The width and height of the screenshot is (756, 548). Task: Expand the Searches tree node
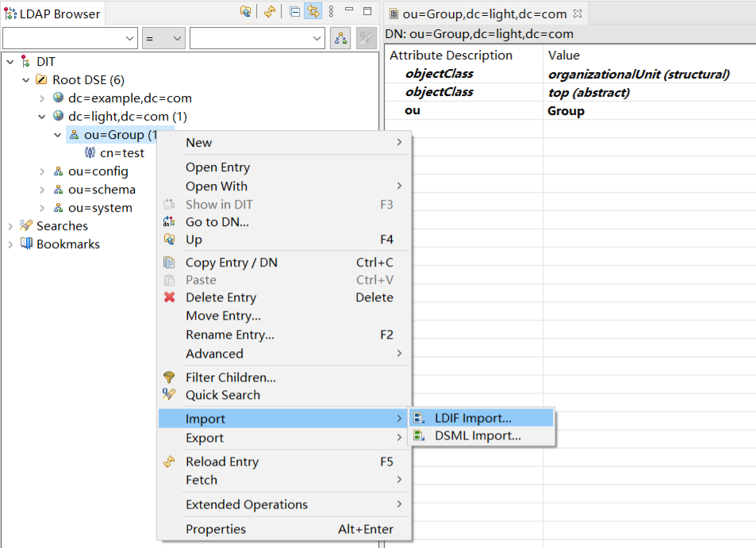[x=10, y=226]
